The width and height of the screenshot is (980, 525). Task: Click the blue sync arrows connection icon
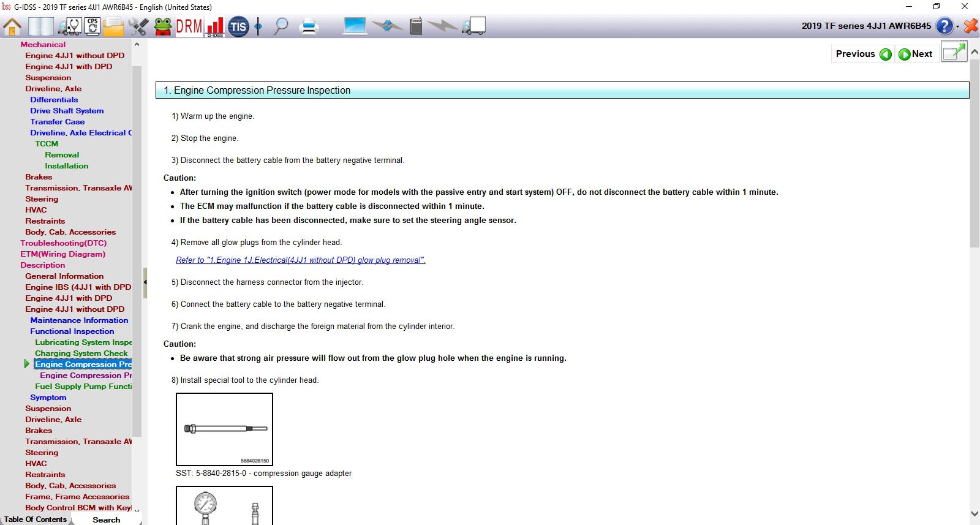[387, 26]
